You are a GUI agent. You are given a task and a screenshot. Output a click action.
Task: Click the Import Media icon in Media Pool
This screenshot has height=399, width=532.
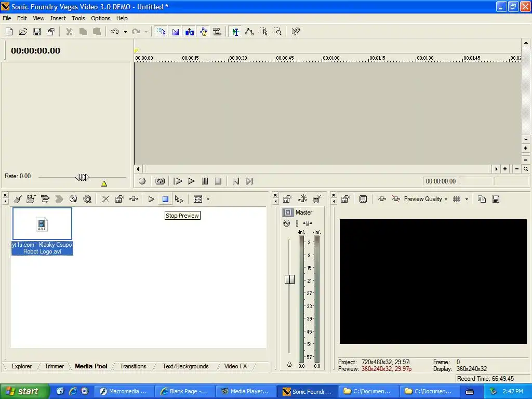[31, 199]
